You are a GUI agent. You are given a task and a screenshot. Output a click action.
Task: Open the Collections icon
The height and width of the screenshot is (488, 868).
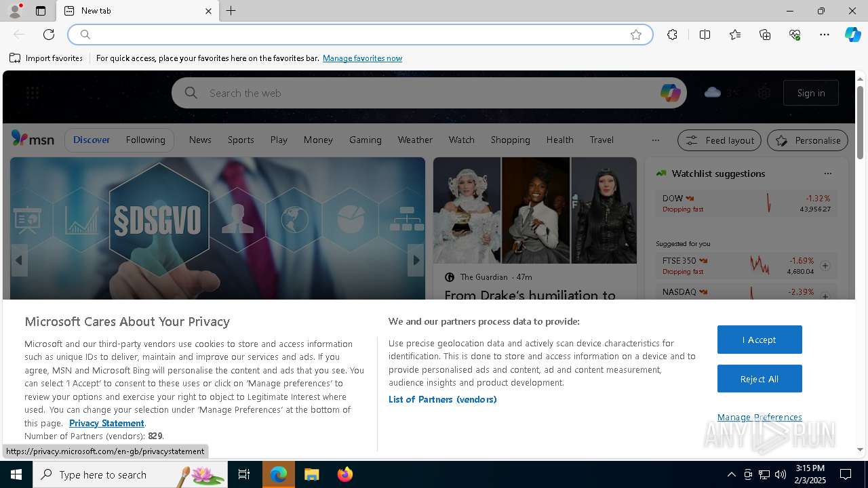point(765,35)
